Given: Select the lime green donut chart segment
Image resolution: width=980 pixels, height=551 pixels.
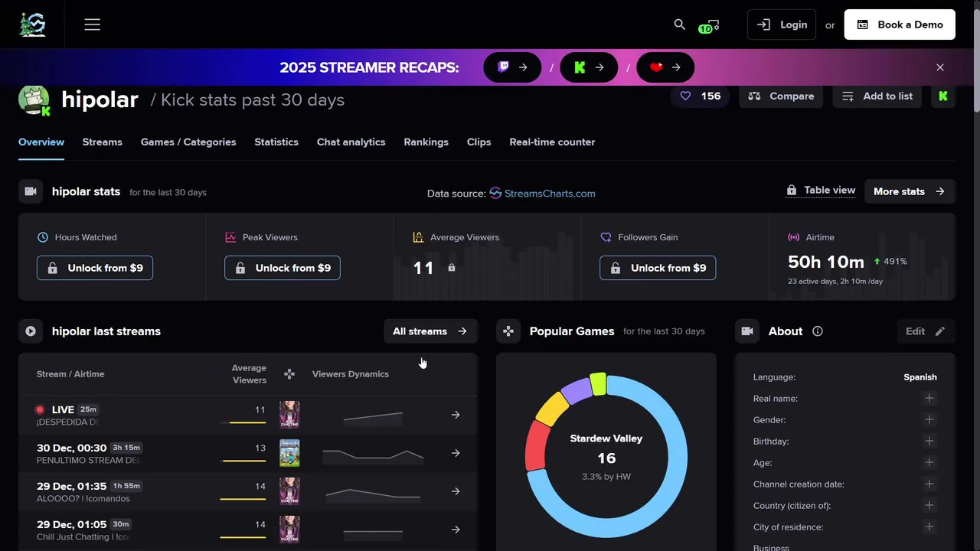Looking at the screenshot, I should [x=599, y=383].
